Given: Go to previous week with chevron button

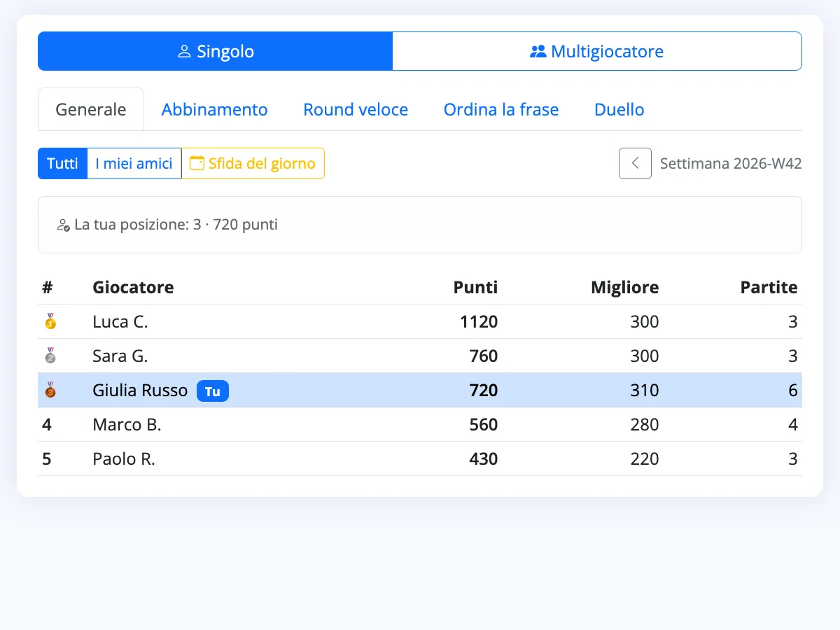Looking at the screenshot, I should pos(635,163).
